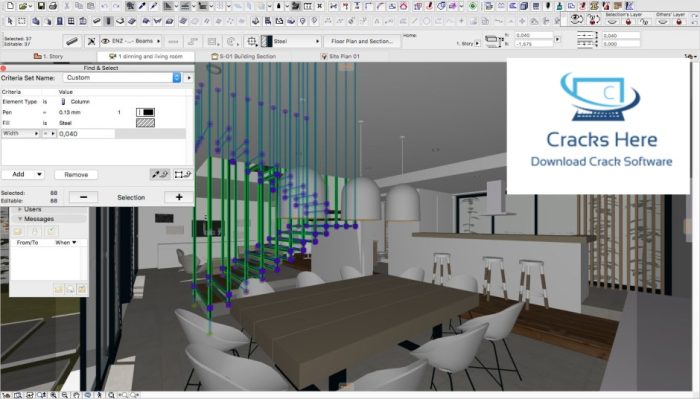
Task: Switch to S-01 Building Section tab
Action: click(x=243, y=56)
